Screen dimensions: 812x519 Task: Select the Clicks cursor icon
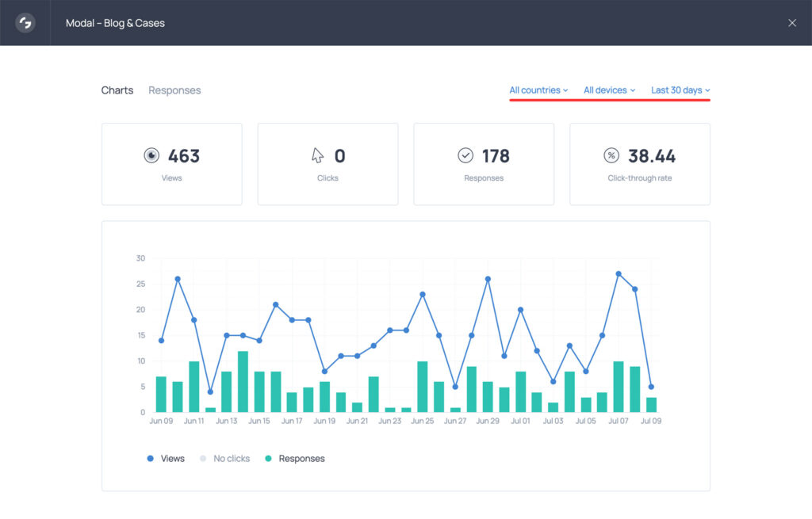tap(317, 155)
